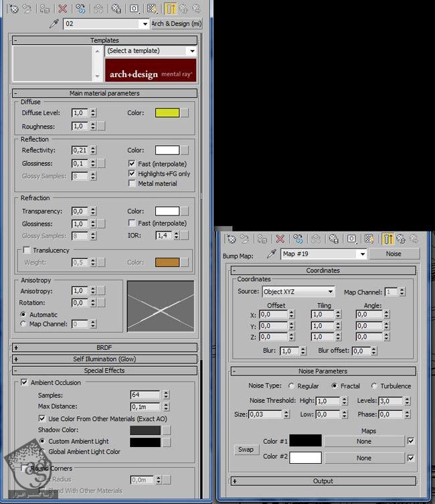Click Material ID Channel icon above 02 material name
The width and height of the screenshot is (435, 504).
(134, 9)
